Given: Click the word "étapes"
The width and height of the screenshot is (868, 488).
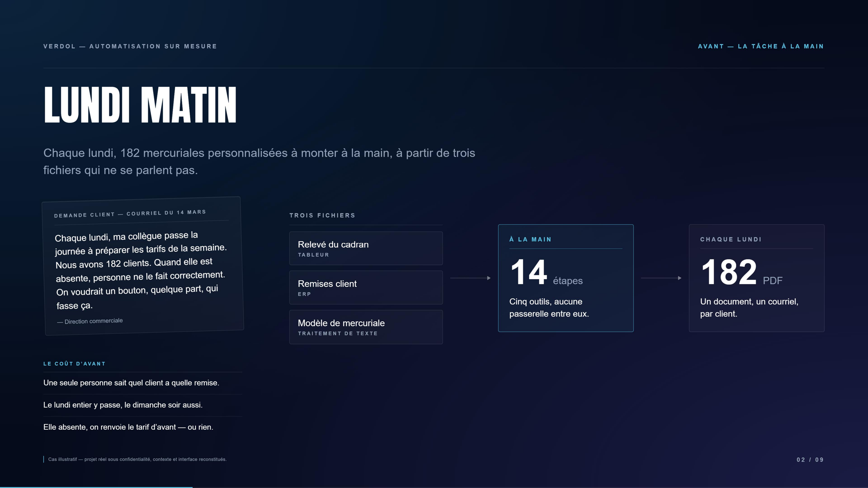Looking at the screenshot, I should (568, 281).
